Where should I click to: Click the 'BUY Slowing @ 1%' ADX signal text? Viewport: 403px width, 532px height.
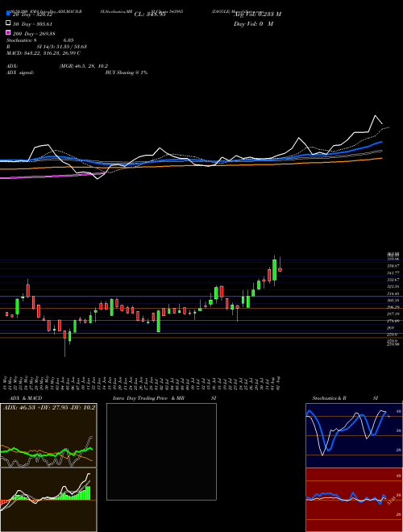127,73
